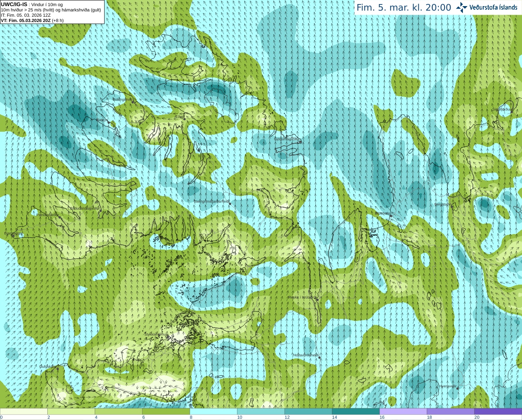Click the Veðurstofa Íslands logo icon

tap(462, 7)
